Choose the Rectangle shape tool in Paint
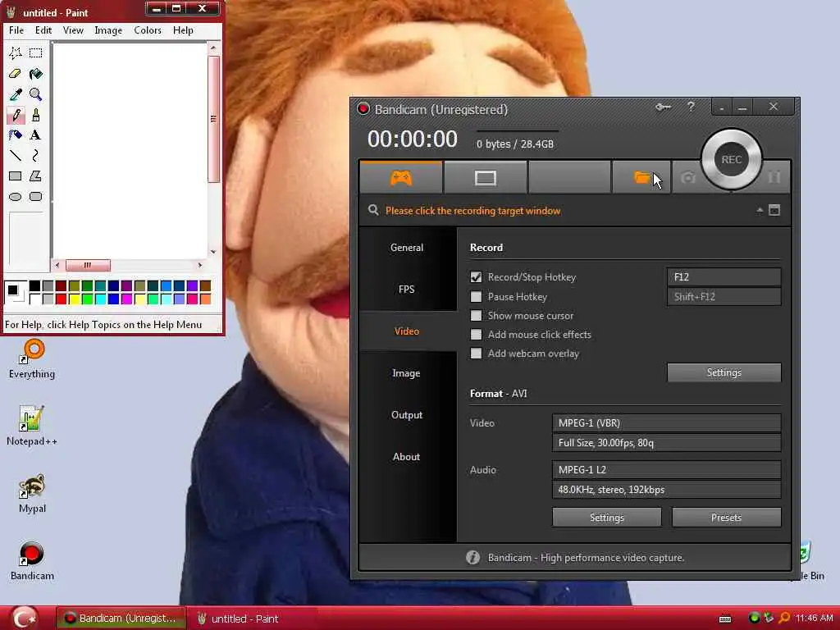Image resolution: width=840 pixels, height=630 pixels. coord(16,176)
